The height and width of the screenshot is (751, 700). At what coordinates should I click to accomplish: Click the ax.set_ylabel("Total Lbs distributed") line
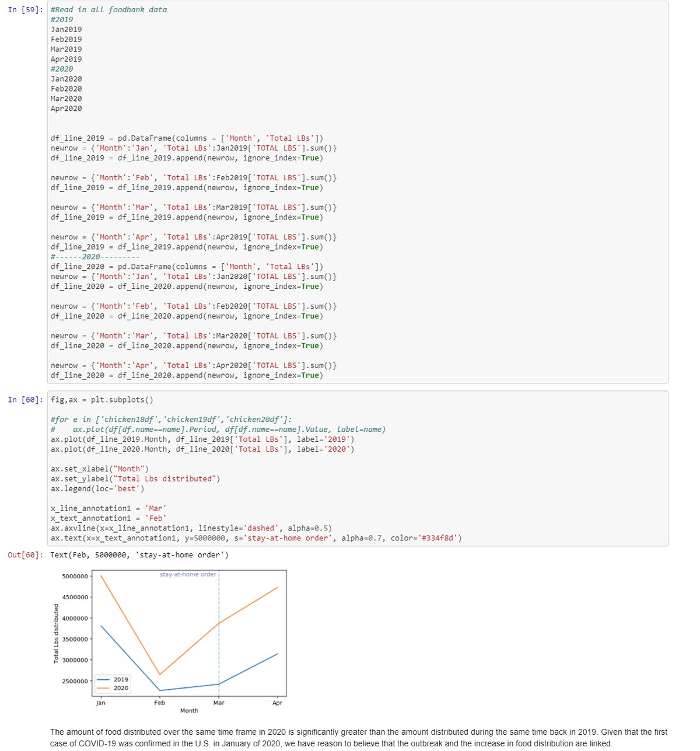(x=135, y=479)
